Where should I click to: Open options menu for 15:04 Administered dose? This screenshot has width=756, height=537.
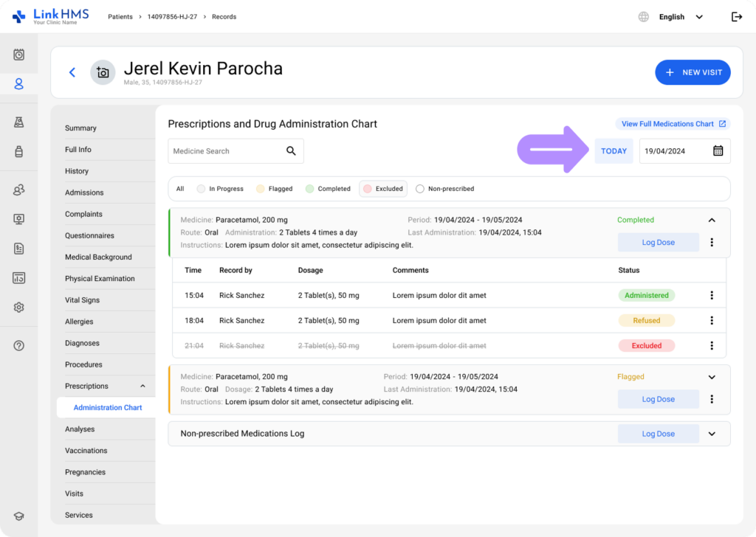(712, 295)
